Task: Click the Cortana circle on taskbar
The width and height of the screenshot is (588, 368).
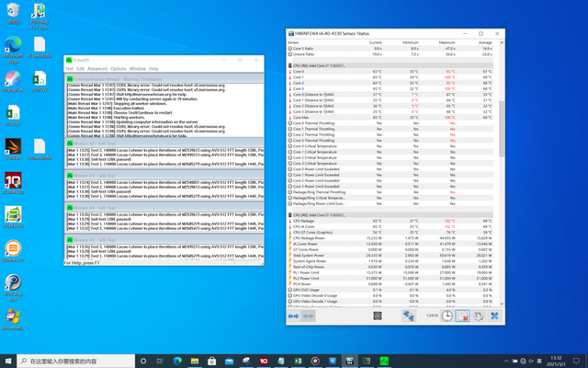Action: pyautogui.click(x=143, y=361)
